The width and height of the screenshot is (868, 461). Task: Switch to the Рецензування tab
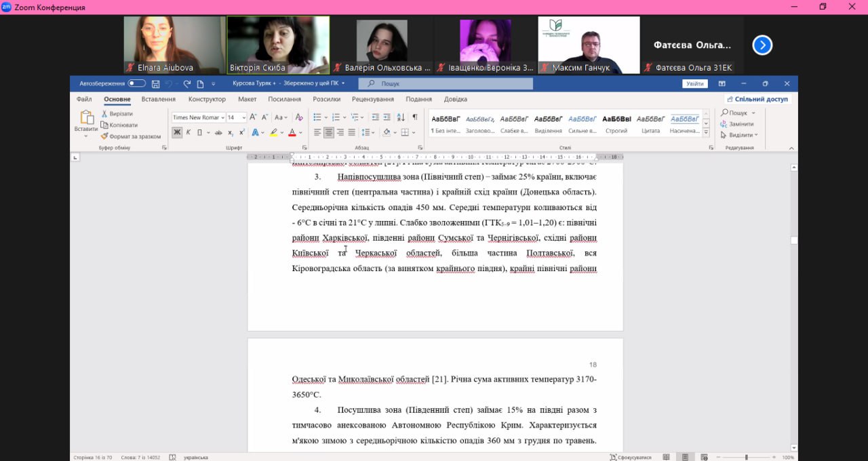tap(373, 99)
